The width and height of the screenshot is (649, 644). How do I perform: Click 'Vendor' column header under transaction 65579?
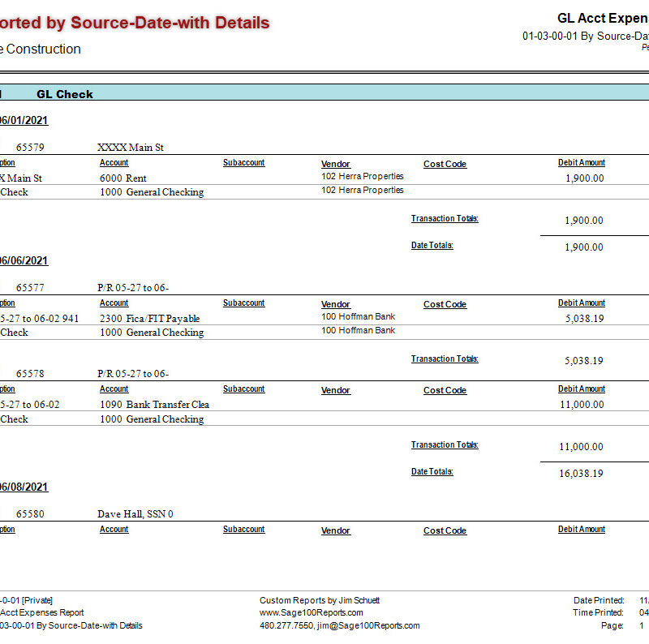pyautogui.click(x=336, y=165)
